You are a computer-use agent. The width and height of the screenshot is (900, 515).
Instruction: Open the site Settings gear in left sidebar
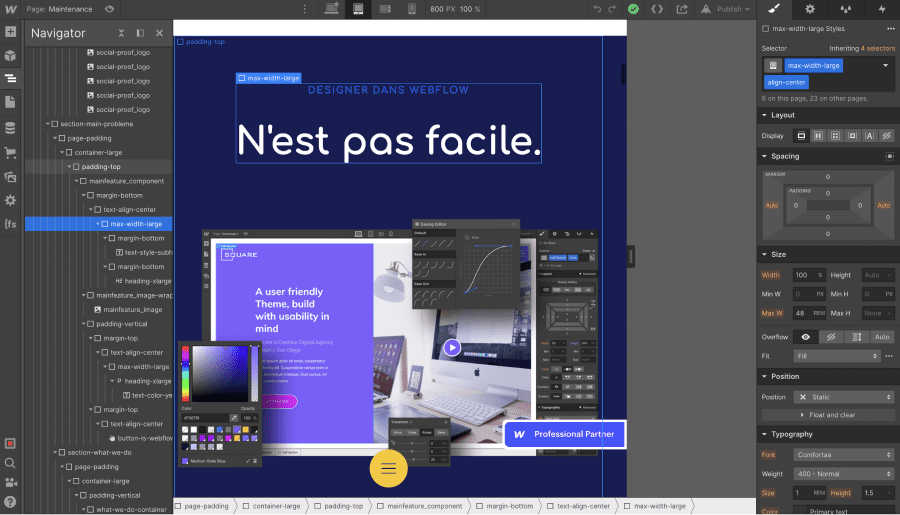(x=10, y=200)
